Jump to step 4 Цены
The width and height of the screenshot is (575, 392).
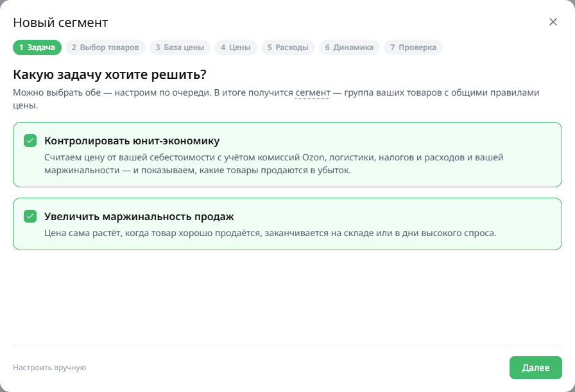236,47
